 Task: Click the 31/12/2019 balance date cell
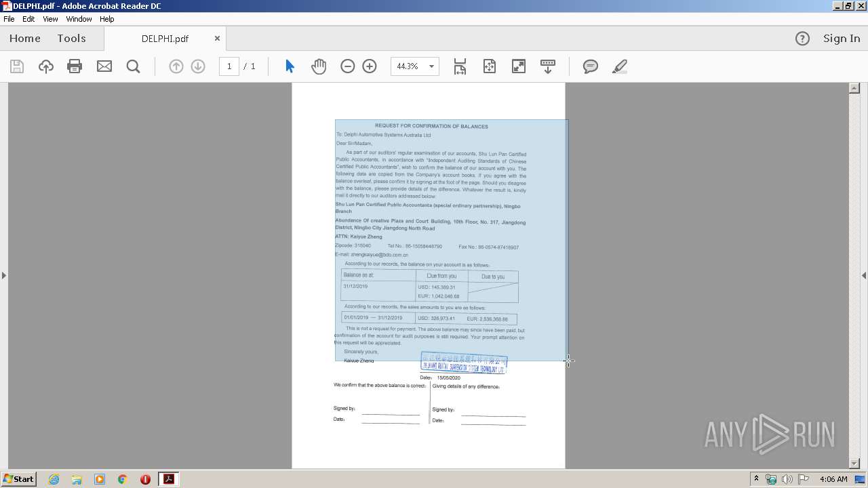click(355, 286)
